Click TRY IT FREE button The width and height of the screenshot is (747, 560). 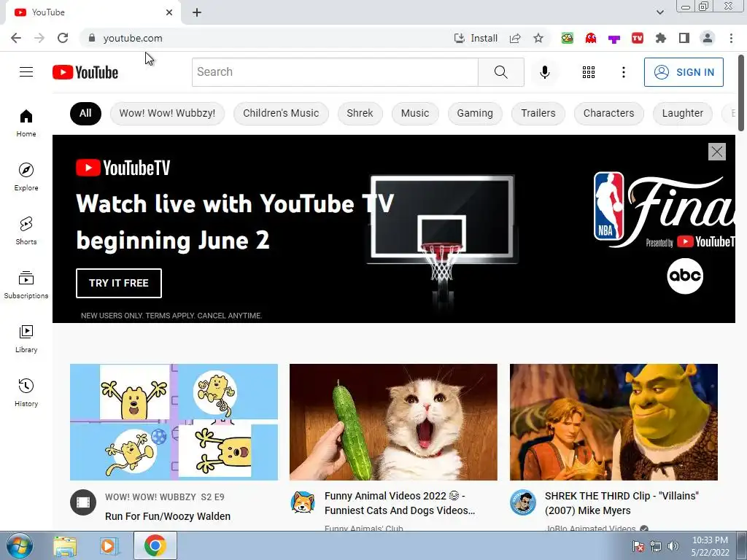tap(119, 283)
